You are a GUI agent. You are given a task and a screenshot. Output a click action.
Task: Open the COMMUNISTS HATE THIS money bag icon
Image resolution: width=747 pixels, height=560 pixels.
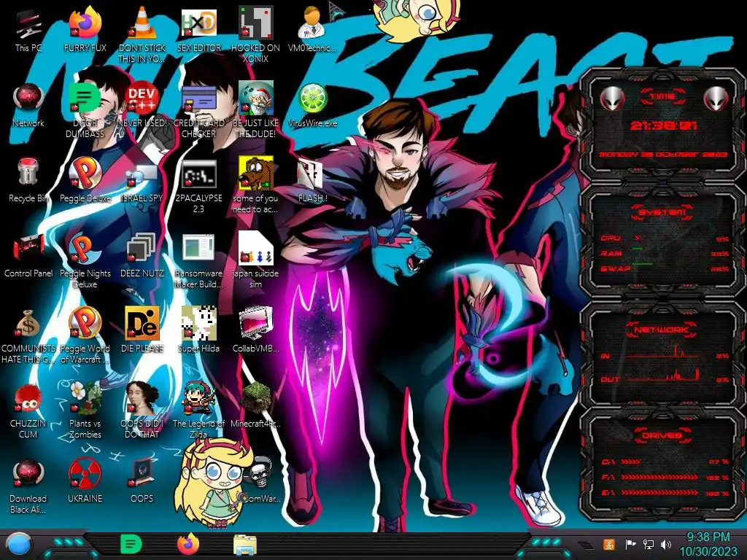[28, 324]
